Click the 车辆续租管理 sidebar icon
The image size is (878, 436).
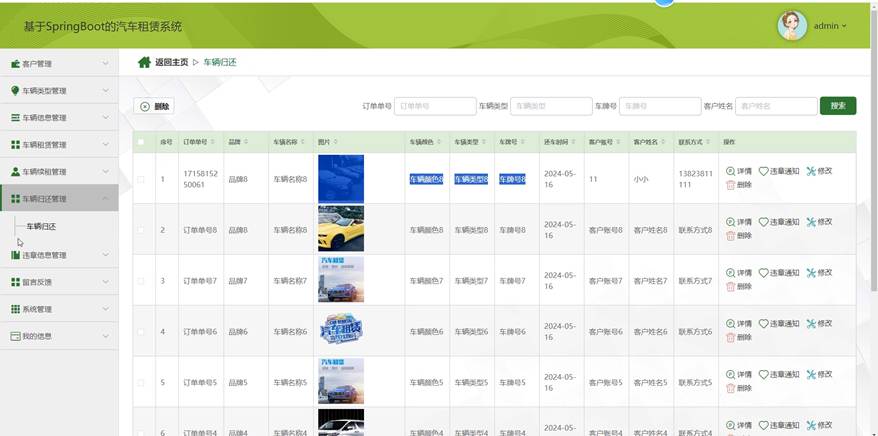15,171
